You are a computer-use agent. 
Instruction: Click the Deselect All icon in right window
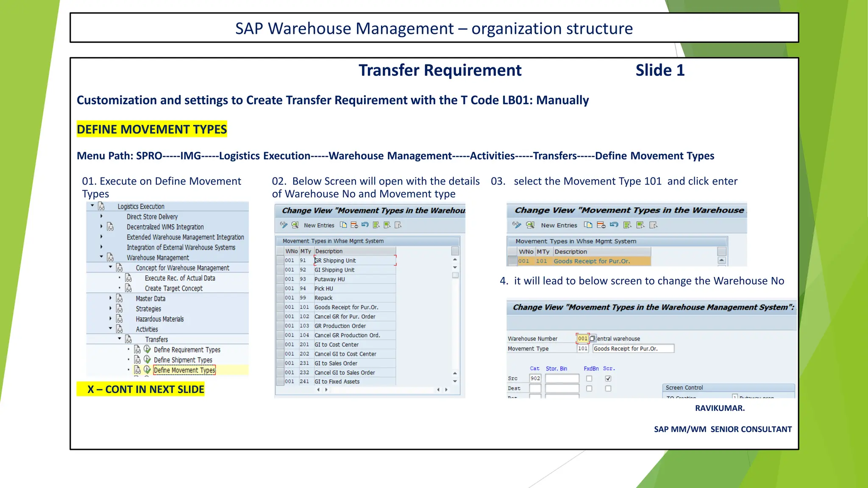tap(654, 225)
